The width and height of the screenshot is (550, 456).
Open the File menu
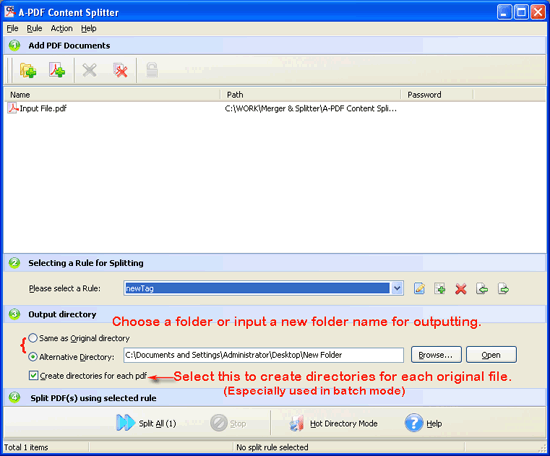[x=12, y=28]
